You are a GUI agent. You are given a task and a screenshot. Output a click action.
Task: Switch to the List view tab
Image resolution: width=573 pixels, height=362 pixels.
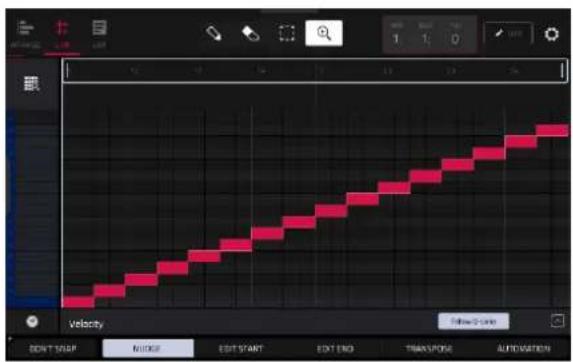[99, 34]
